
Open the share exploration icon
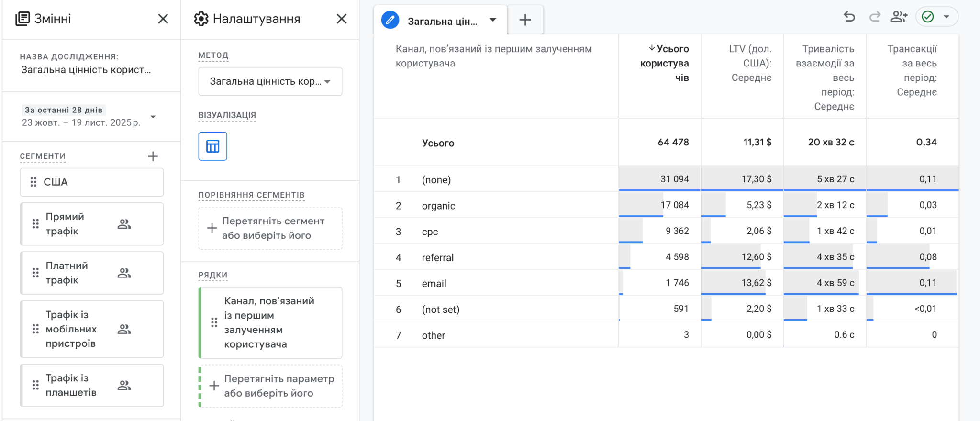click(899, 17)
